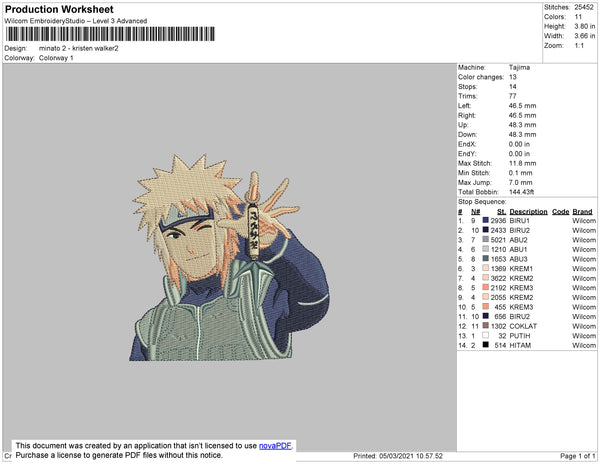Pick the ABU2 gray color swatch
Viewport: 600px width, 464px height.
[x=486, y=240]
